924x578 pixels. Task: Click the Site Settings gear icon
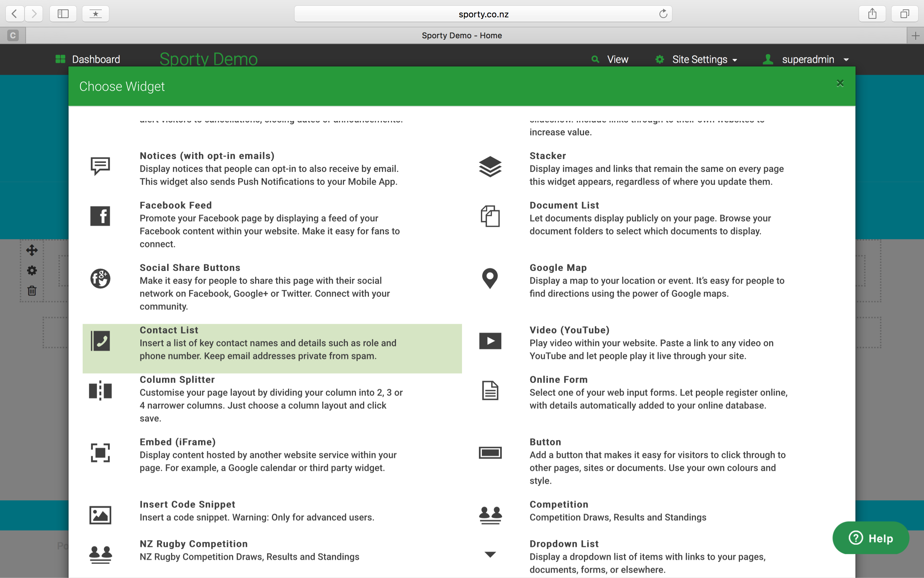click(660, 59)
